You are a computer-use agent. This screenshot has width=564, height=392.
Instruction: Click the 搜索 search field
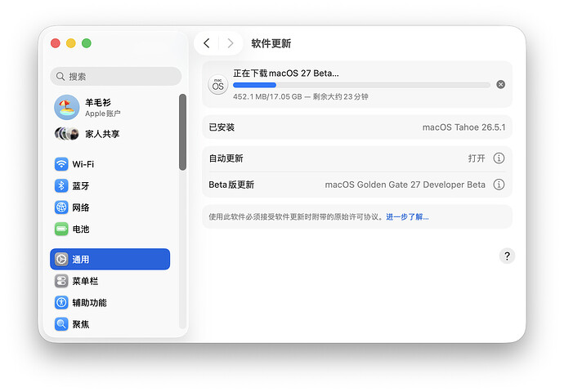[x=116, y=76]
